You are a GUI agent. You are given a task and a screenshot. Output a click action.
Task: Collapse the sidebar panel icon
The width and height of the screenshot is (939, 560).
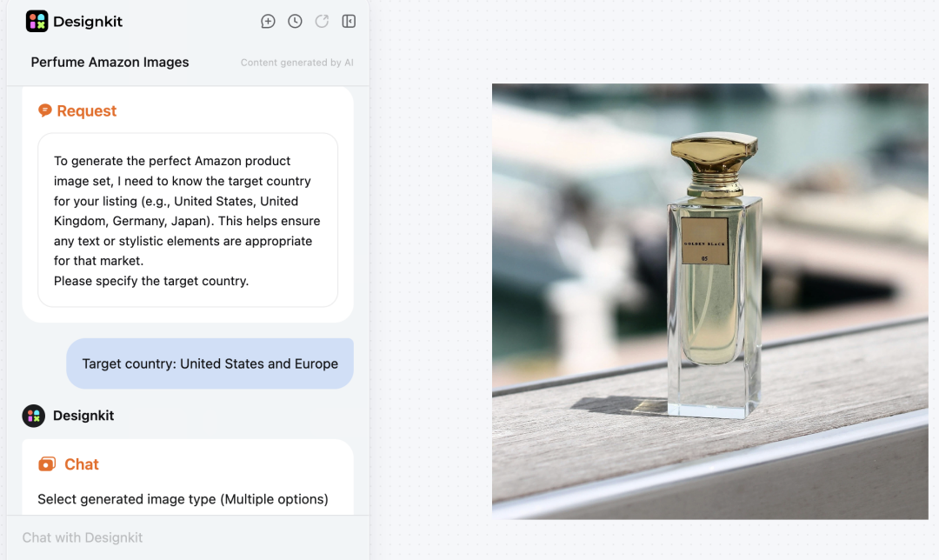coord(349,21)
